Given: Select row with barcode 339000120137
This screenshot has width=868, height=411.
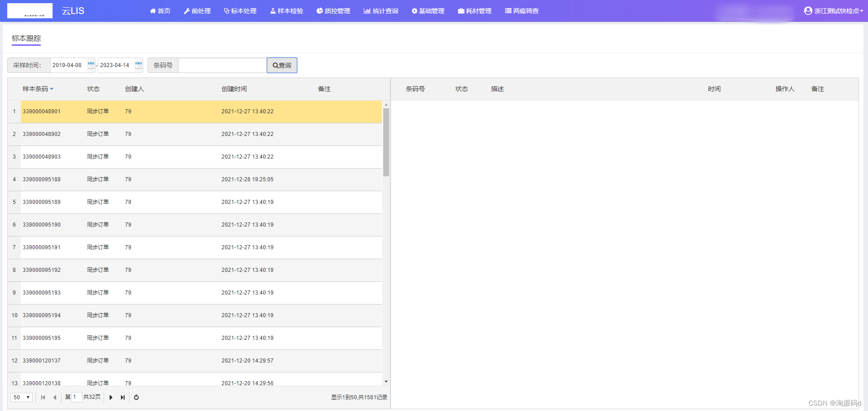Looking at the screenshot, I should (195, 361).
